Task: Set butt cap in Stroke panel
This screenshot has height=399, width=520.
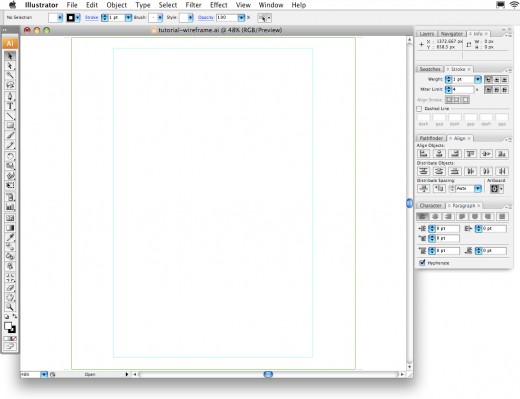Action: tap(488, 79)
